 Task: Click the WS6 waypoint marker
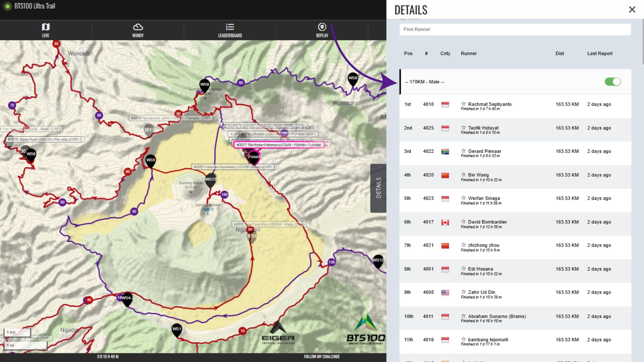[31, 155]
